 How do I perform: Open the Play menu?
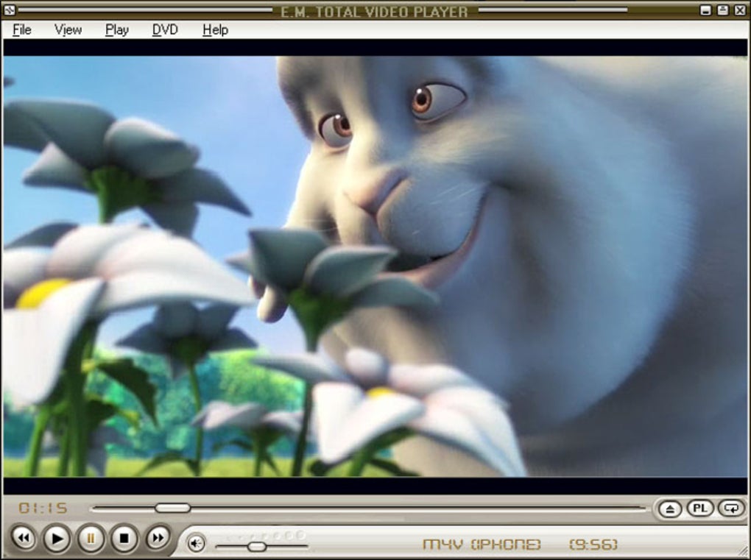pos(117,29)
